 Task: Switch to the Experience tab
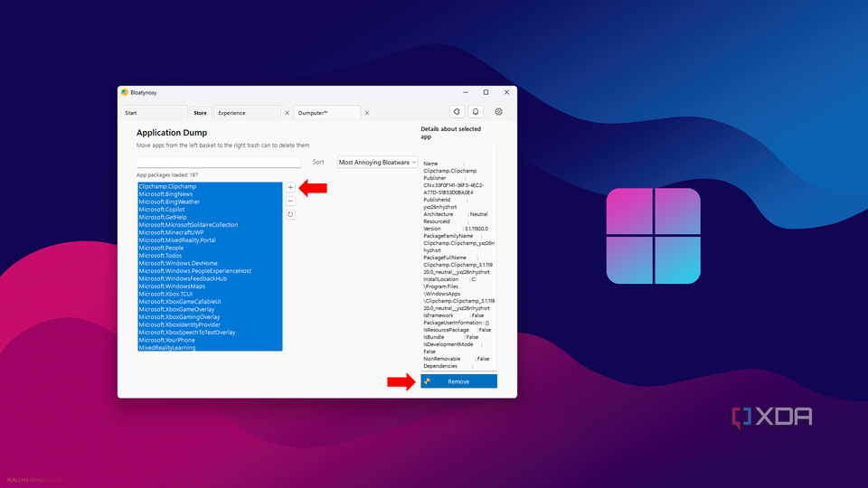pos(247,113)
